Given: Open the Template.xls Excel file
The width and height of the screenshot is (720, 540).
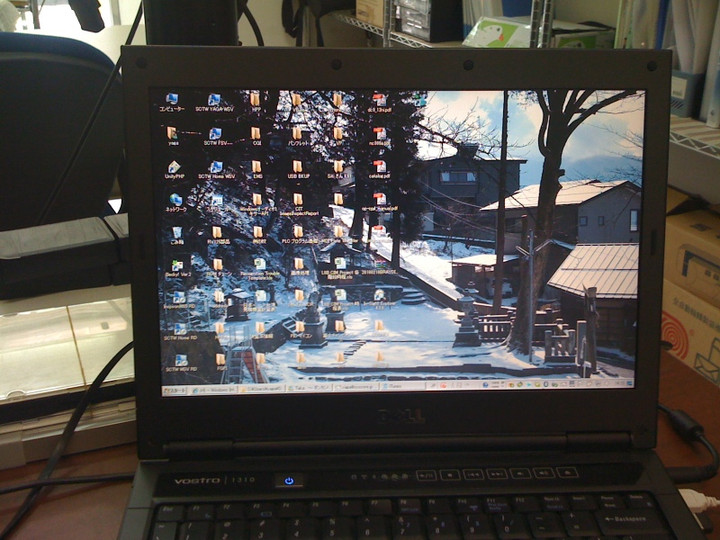Looking at the screenshot, I should coord(260,270).
